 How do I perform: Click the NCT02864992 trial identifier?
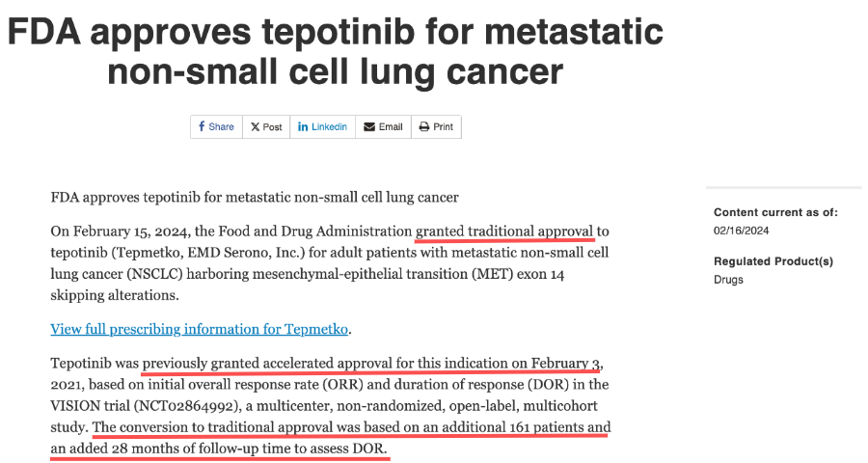pos(185,406)
